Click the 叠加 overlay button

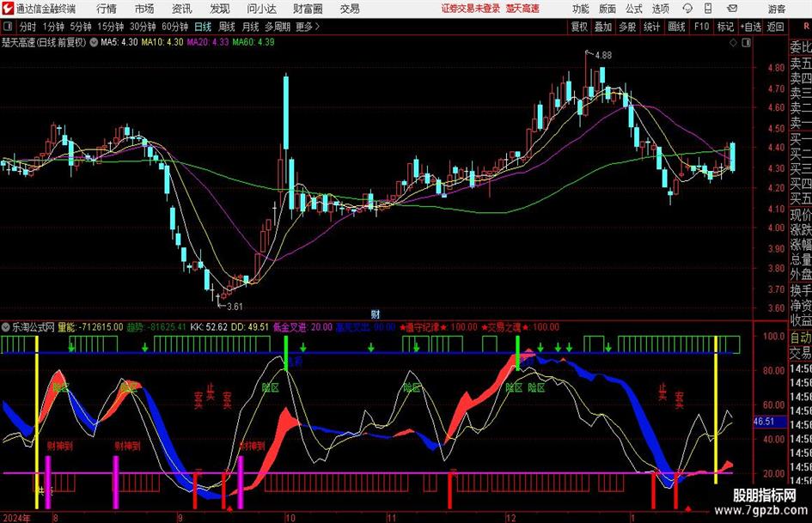click(603, 27)
